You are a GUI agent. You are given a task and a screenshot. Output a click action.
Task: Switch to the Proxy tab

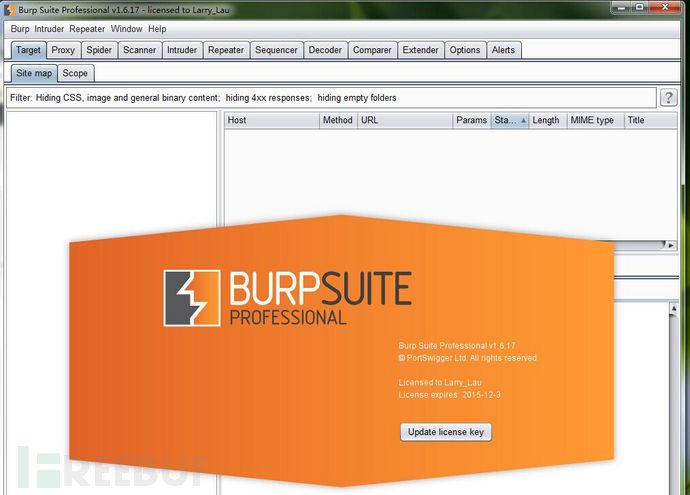click(63, 50)
